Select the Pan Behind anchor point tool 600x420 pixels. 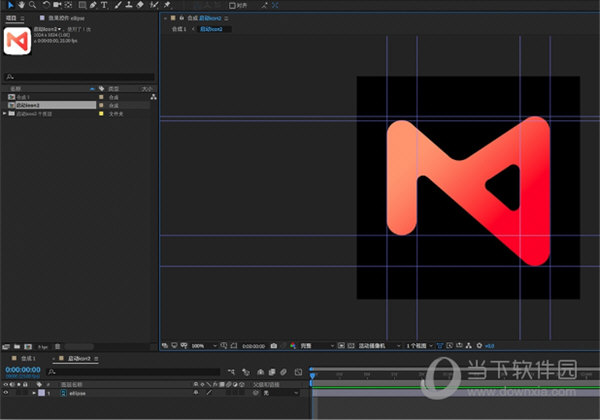tap(68, 5)
